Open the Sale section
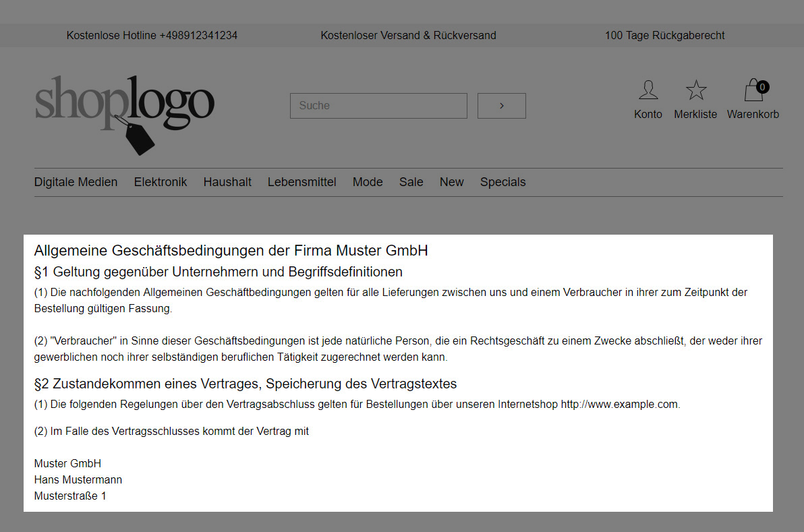The image size is (804, 532). tap(411, 182)
